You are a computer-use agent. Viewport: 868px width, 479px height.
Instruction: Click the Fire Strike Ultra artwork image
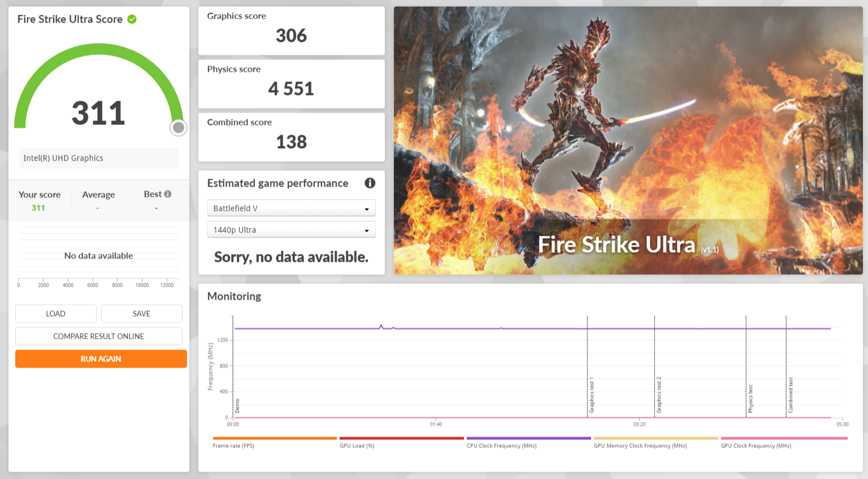(x=628, y=140)
